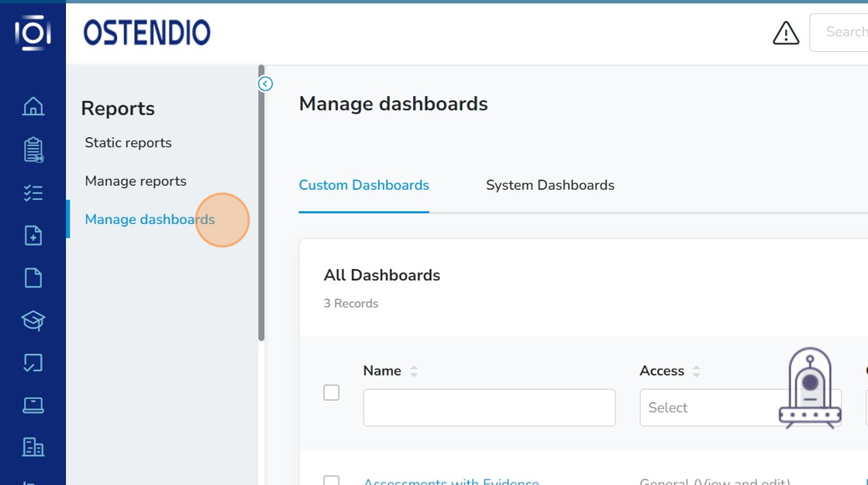This screenshot has width=868, height=485.
Task: Open the documents page icon in sidebar
Action: 33,277
